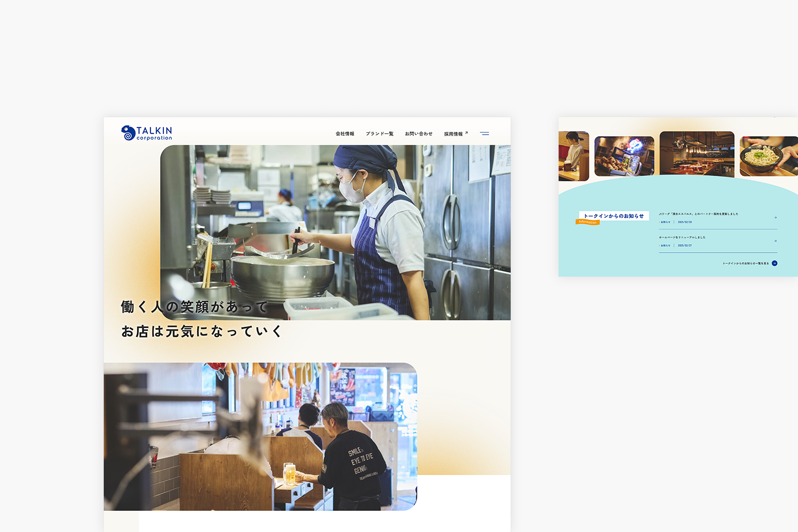Image resolution: width=798 pixels, height=532 pixels.
Task: Open the hamburger navigation menu
Action: [485, 134]
